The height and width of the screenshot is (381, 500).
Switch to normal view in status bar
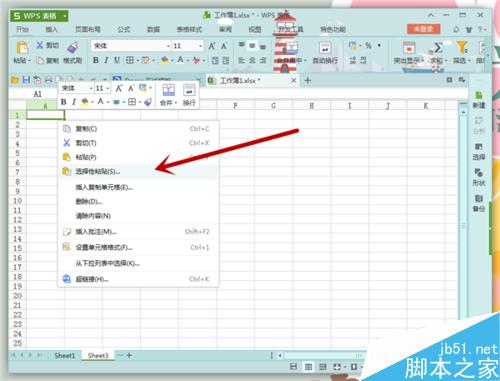(309, 367)
